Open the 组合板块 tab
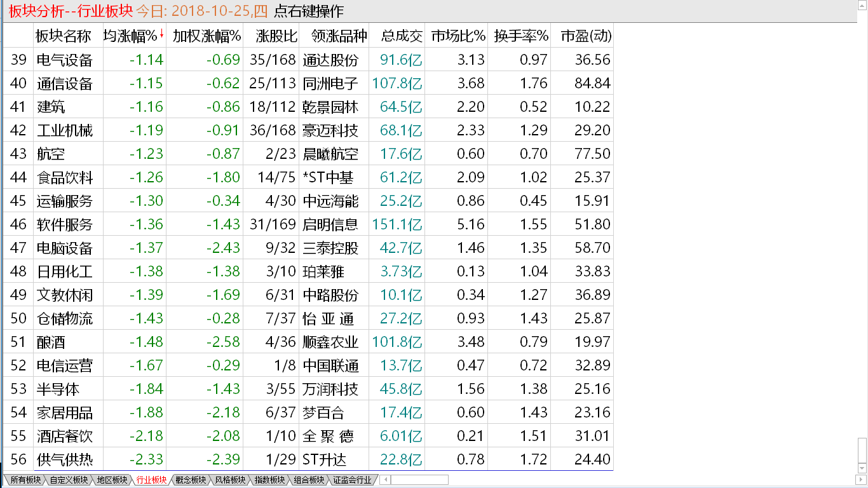 [x=309, y=480]
